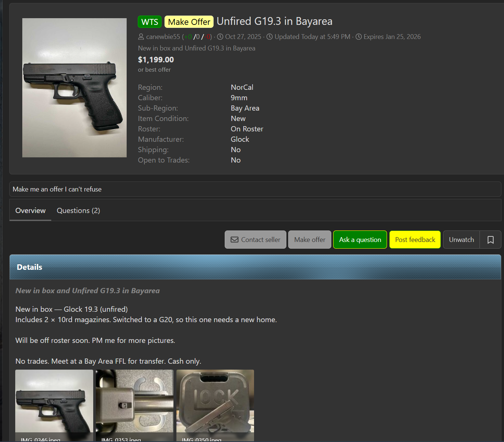Click the yellow Make Offer label in title
The height and width of the screenshot is (442, 504).
[189, 22]
